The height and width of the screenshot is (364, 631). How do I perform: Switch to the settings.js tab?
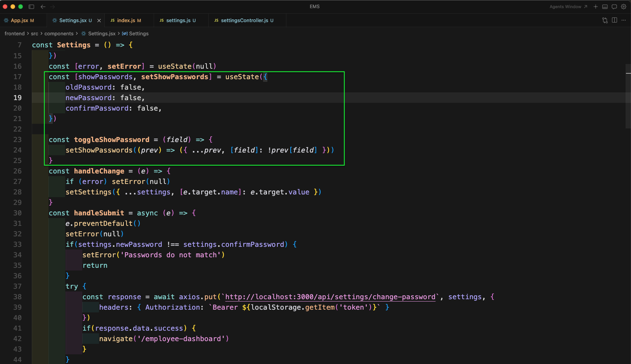point(181,21)
